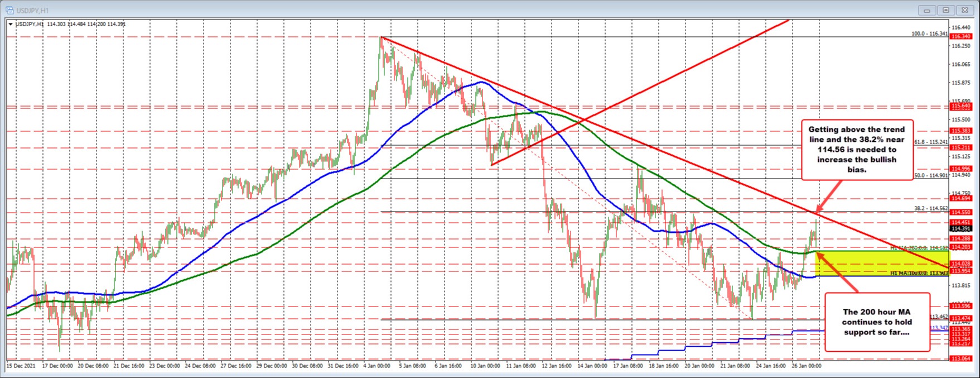
Task: Click the Fibonacci label 61.8 - 115.241
Action: point(931,142)
